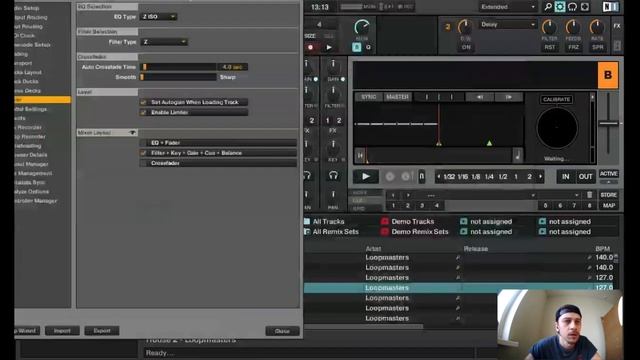Click the loop recorder play button

click(329, 47)
